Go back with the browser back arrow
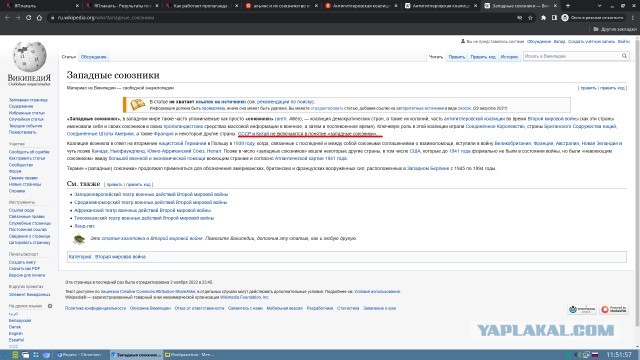This screenshot has height=360, width=640. pyautogui.click(x=7, y=18)
